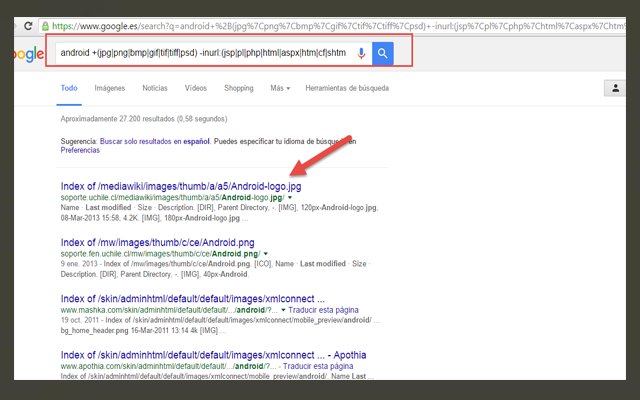Switch to the Imágenes tab
The width and height of the screenshot is (640, 400).
coord(110,88)
